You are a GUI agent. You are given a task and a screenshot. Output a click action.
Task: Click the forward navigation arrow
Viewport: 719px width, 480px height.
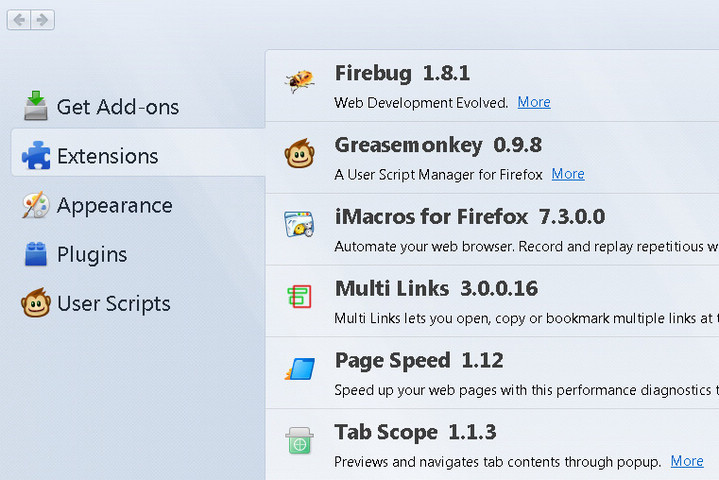click(43, 20)
